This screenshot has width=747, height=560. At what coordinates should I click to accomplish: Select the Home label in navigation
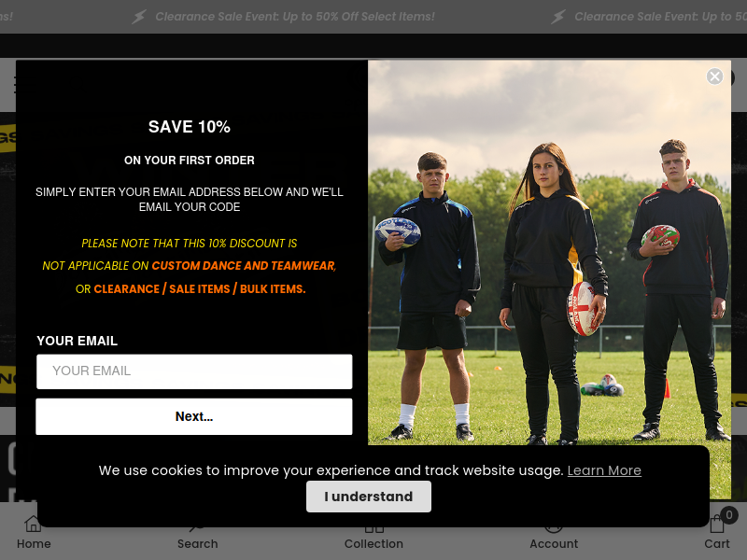[34, 543]
